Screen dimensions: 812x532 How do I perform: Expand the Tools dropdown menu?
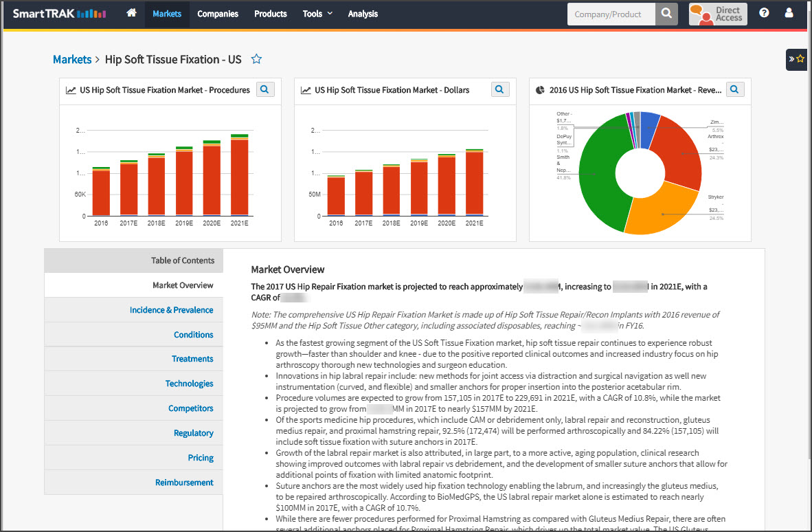point(317,14)
